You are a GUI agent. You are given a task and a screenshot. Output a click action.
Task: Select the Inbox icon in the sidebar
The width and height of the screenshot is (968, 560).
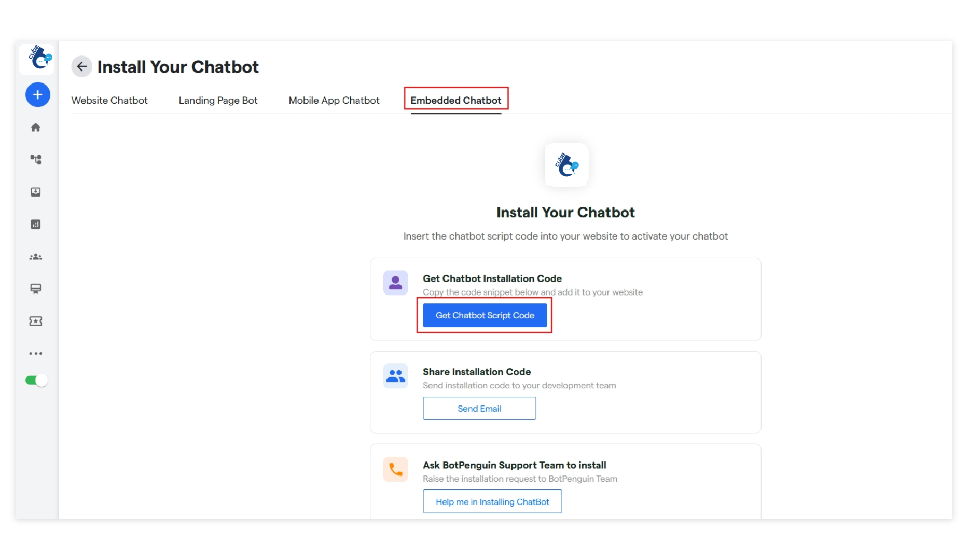(36, 192)
